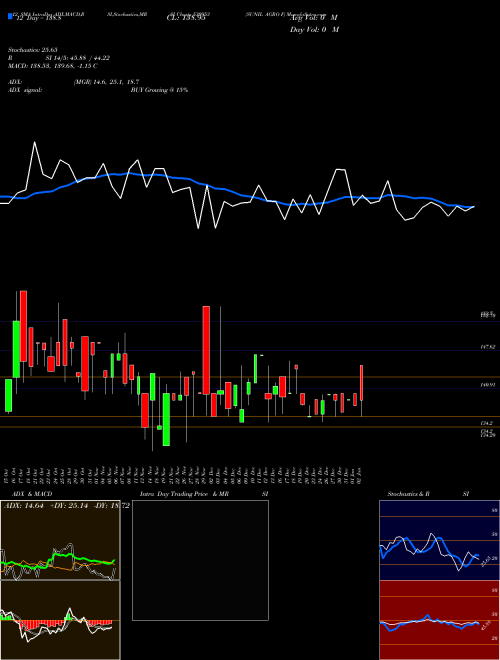Click the 147.62 price level label
Image resolution: width=500 pixels, height=660 pixels.
(488, 347)
